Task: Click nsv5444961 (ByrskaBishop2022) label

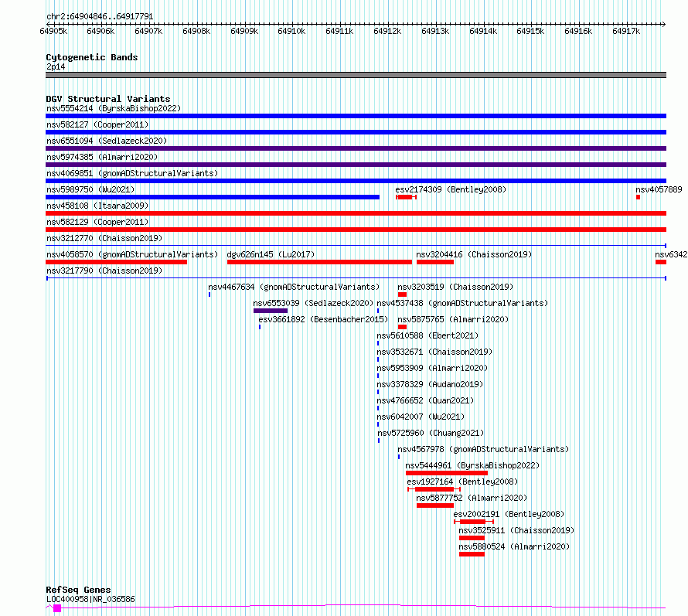Action: [x=472, y=465]
